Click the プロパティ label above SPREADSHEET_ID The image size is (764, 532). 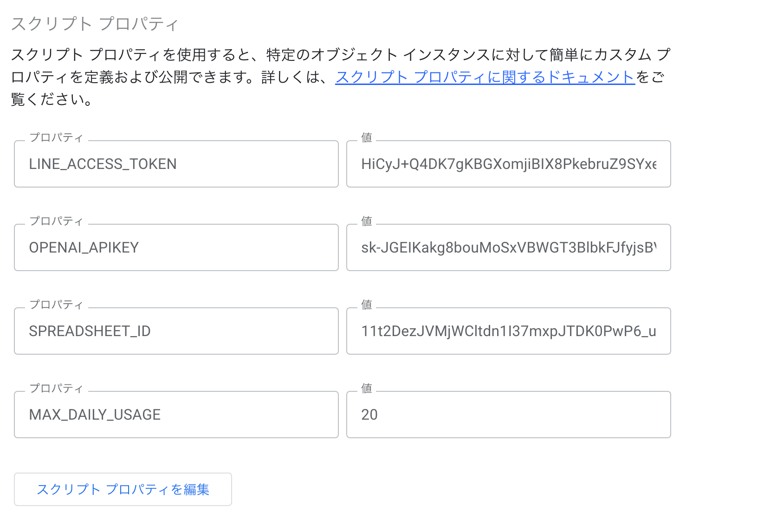(x=56, y=305)
